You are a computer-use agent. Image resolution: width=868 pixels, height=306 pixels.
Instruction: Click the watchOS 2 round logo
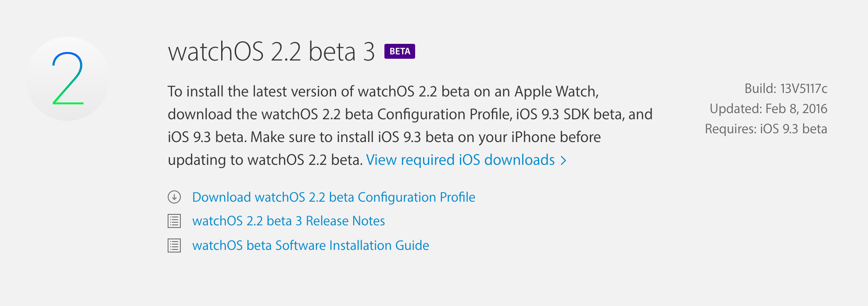[68, 79]
